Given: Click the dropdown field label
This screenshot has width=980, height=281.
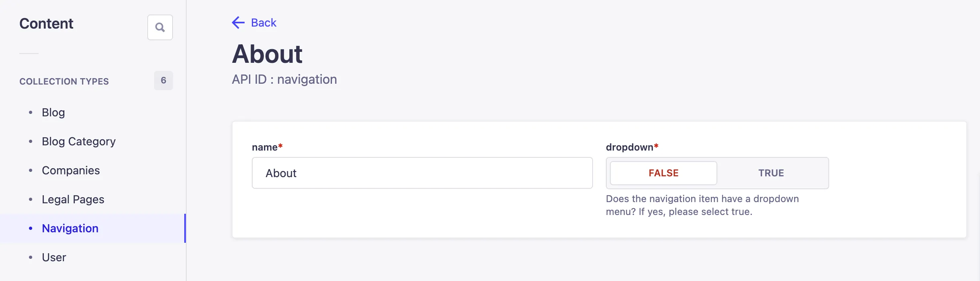Looking at the screenshot, I should [x=630, y=147].
